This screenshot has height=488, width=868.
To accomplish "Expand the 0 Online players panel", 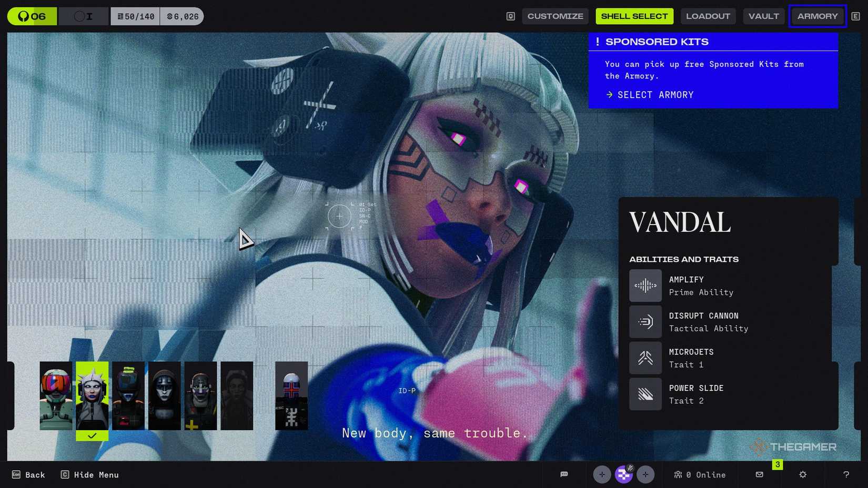I will click(x=700, y=474).
